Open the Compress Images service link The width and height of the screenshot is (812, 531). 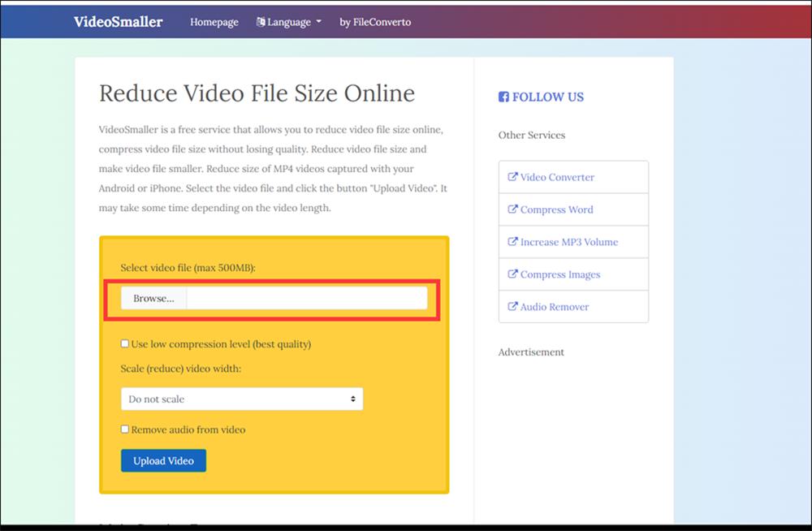559,274
